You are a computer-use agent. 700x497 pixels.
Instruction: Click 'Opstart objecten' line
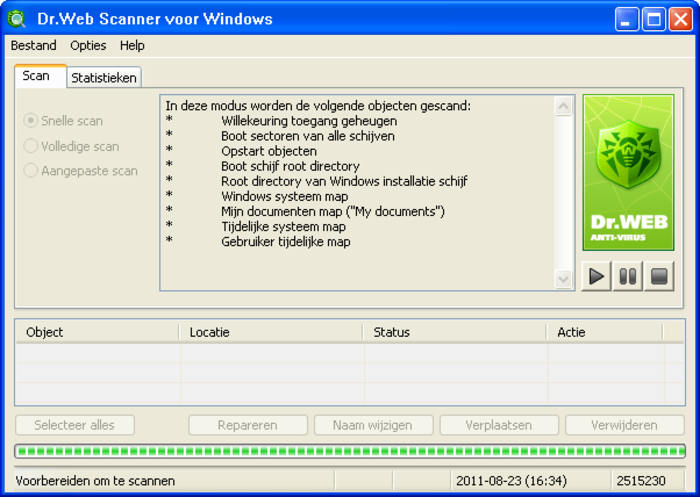pyautogui.click(x=269, y=151)
